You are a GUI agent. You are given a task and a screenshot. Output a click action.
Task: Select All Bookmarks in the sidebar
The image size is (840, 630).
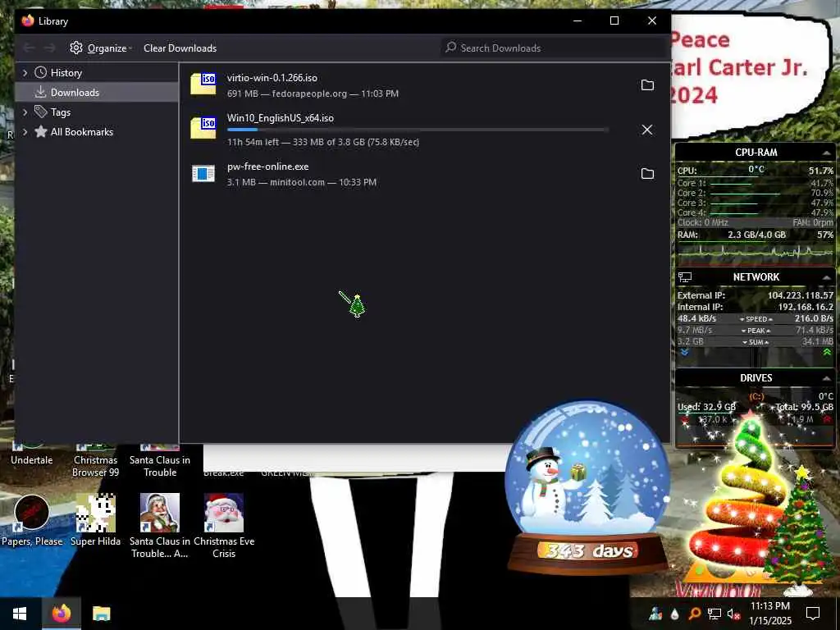pos(97,132)
